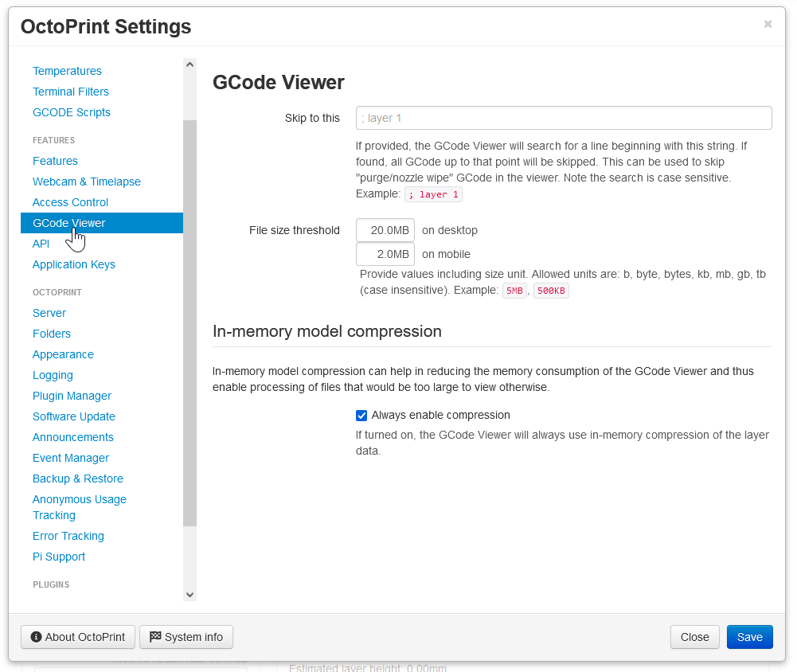
Task: Select the Anonymous Usage Tracking entry
Action: tap(79, 506)
